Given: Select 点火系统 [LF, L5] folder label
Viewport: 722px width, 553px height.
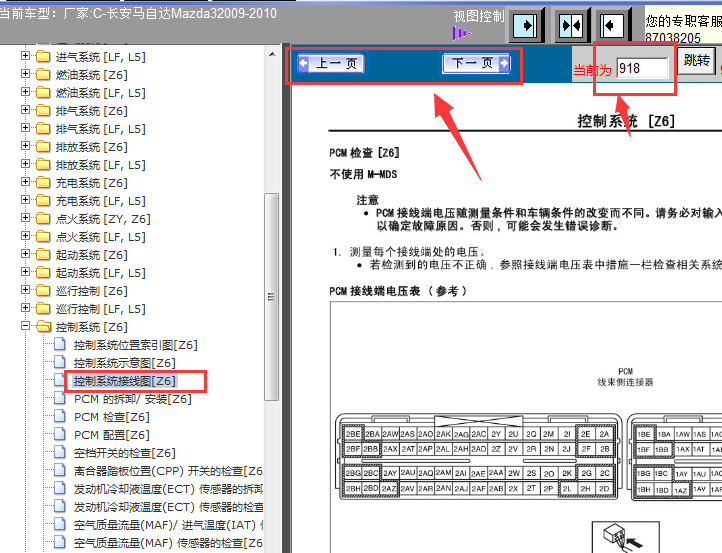Looking at the screenshot, I should click(100, 237).
